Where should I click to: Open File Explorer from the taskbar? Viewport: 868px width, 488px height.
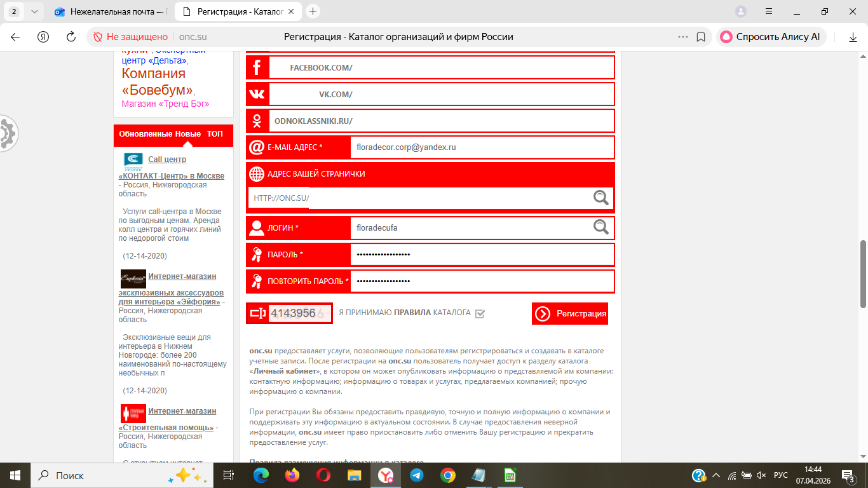tap(355, 475)
